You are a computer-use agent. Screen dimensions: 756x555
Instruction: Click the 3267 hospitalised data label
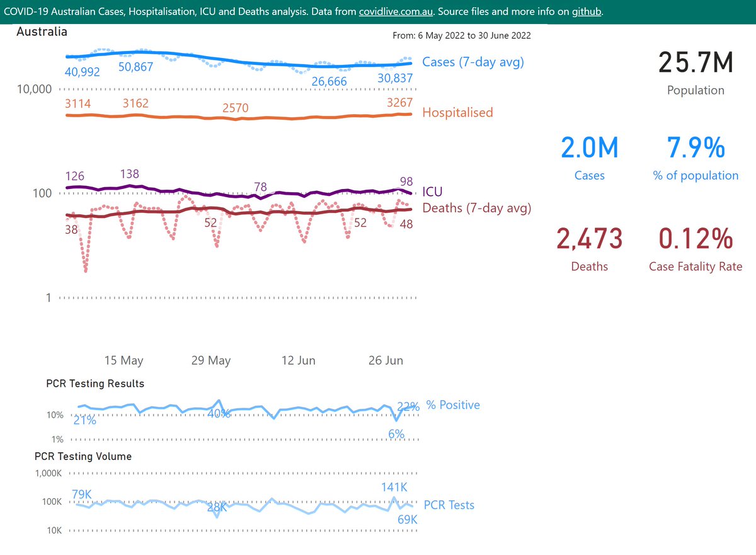(400, 103)
